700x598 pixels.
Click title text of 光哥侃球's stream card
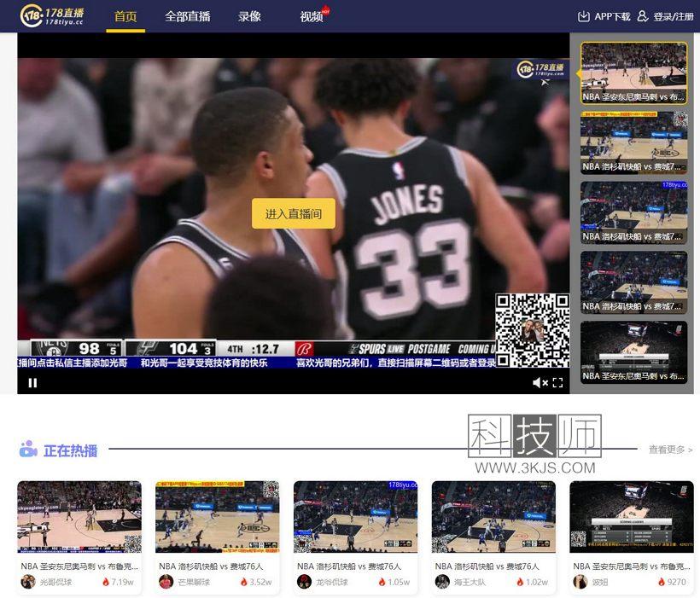click(79, 566)
